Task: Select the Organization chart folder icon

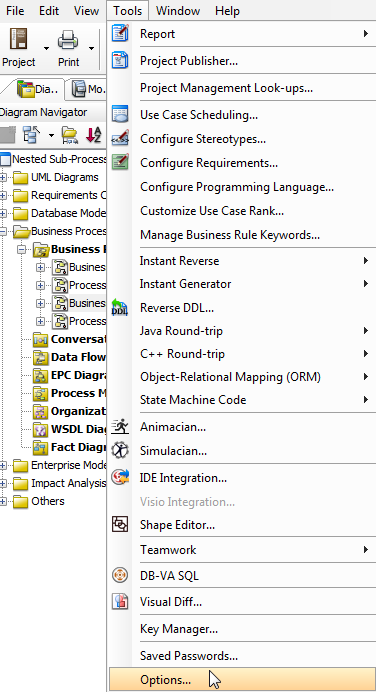Action: point(41,411)
